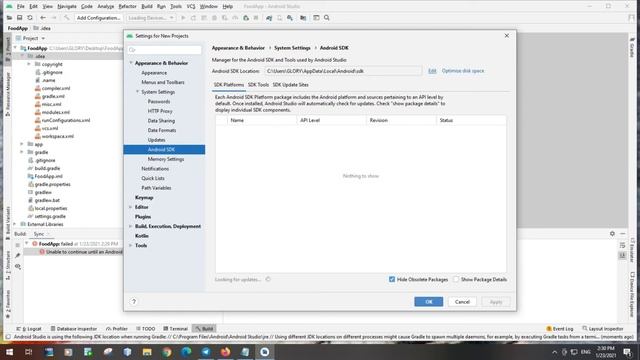Image resolution: width=640 pixels, height=360 pixels.
Task: Open the Loading Devices dropdown
Action: pos(151,18)
